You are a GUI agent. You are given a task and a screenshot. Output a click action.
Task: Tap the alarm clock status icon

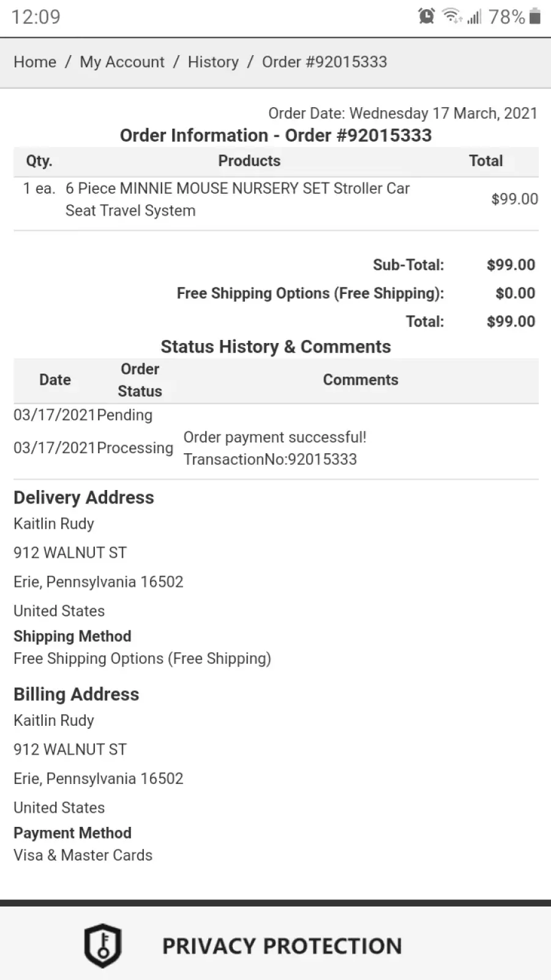pos(427,16)
